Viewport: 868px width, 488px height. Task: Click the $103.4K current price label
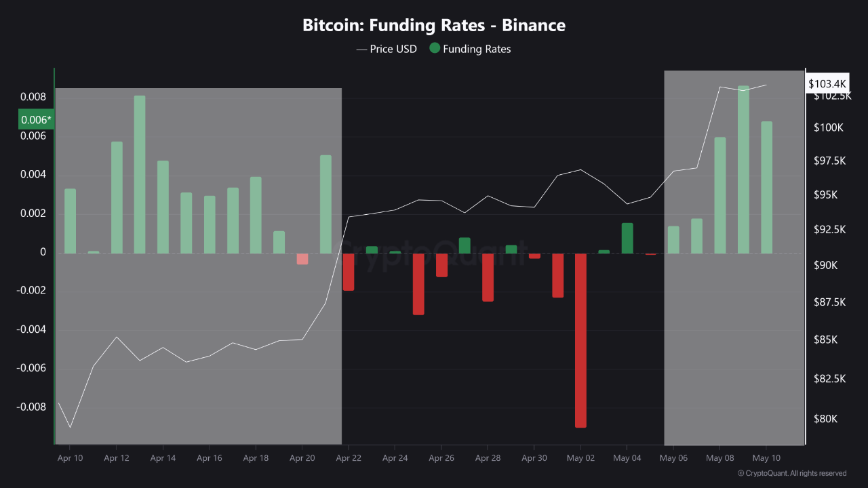[827, 83]
